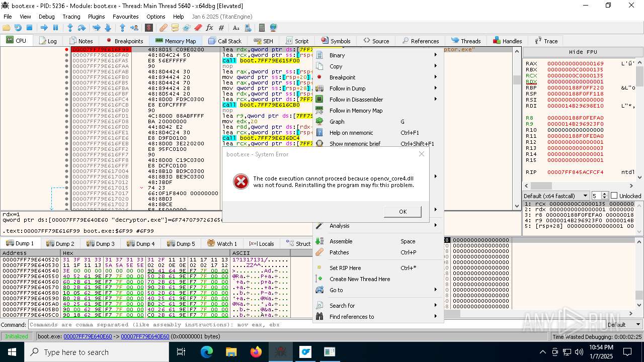Open the Default dropdown beside the command bar
The width and height of the screenshot is (644, 362).
tap(623, 325)
